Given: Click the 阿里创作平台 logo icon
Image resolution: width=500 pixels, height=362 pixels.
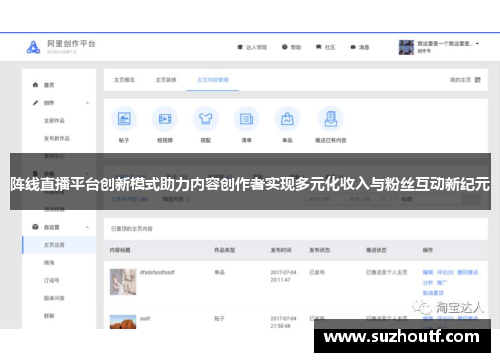Looking at the screenshot, I should pyautogui.click(x=33, y=47).
